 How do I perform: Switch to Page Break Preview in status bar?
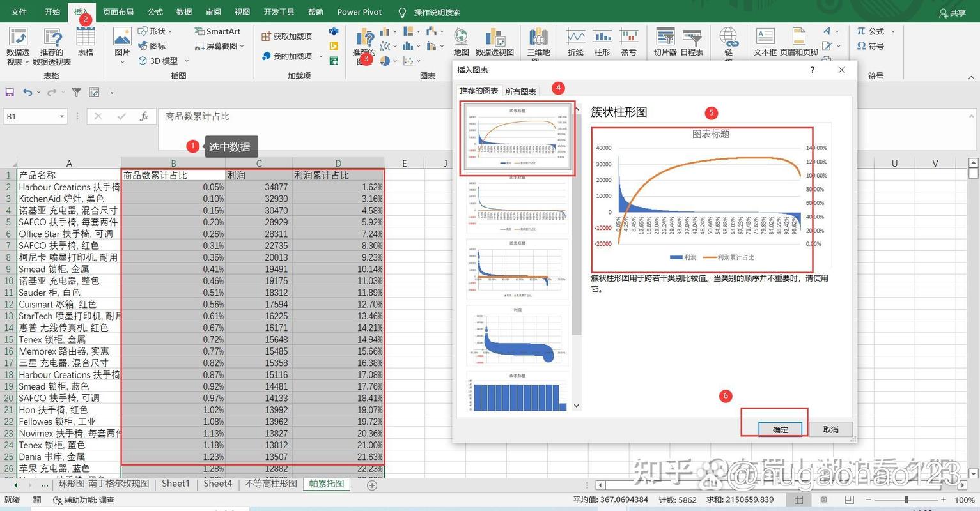(850, 500)
